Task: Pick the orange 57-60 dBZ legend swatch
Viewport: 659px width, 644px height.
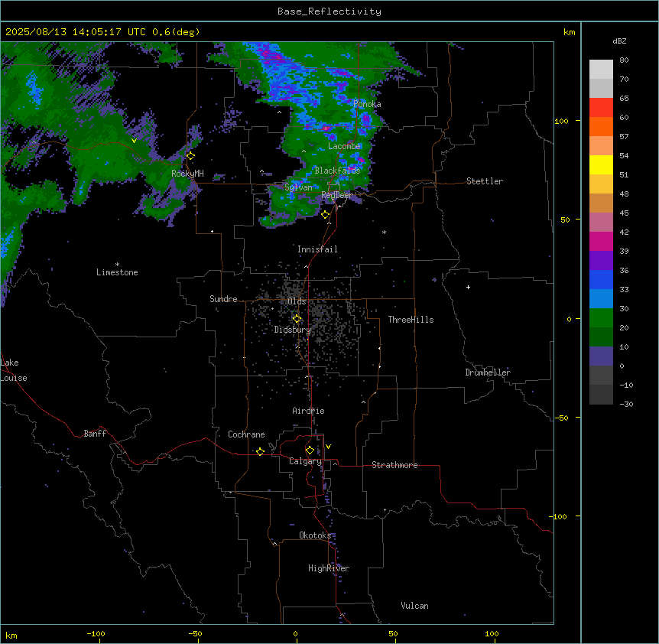Action: [x=601, y=127]
